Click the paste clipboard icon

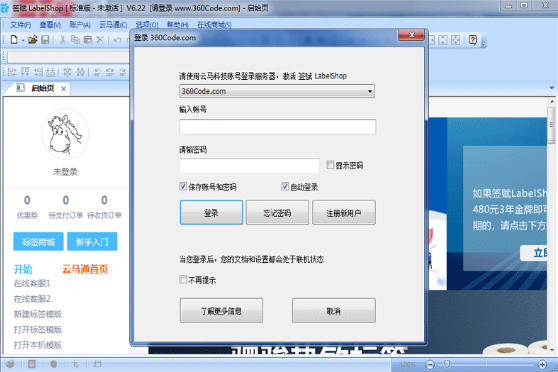click(88, 40)
